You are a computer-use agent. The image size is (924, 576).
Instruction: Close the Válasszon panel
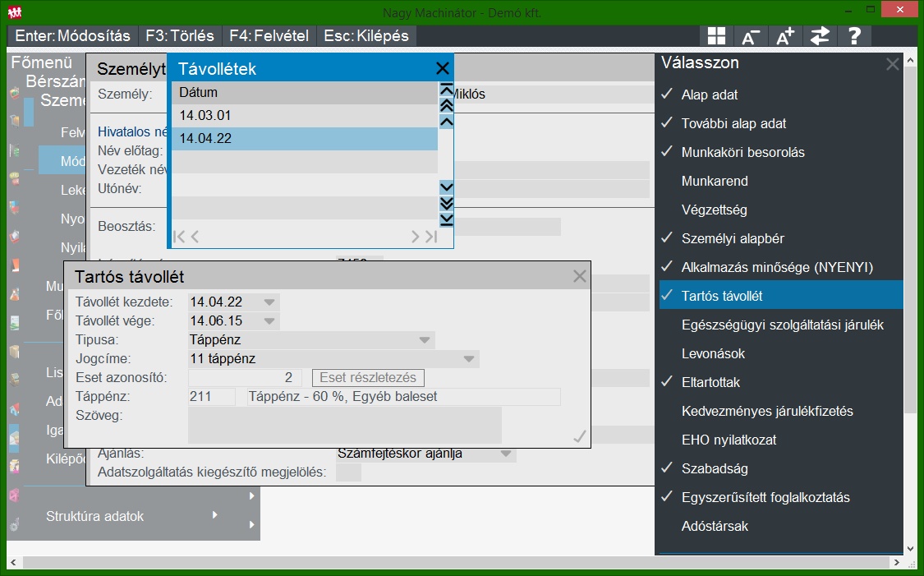(x=893, y=63)
